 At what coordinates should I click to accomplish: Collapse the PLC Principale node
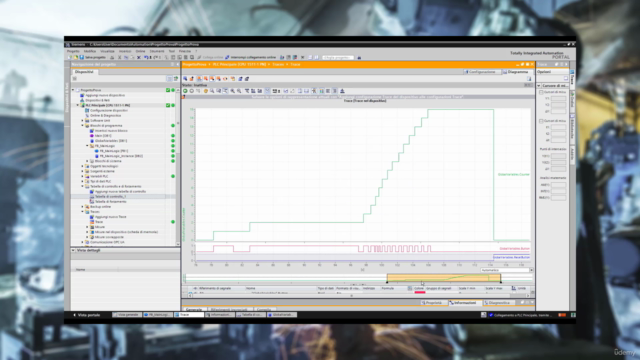pyautogui.click(x=78, y=105)
